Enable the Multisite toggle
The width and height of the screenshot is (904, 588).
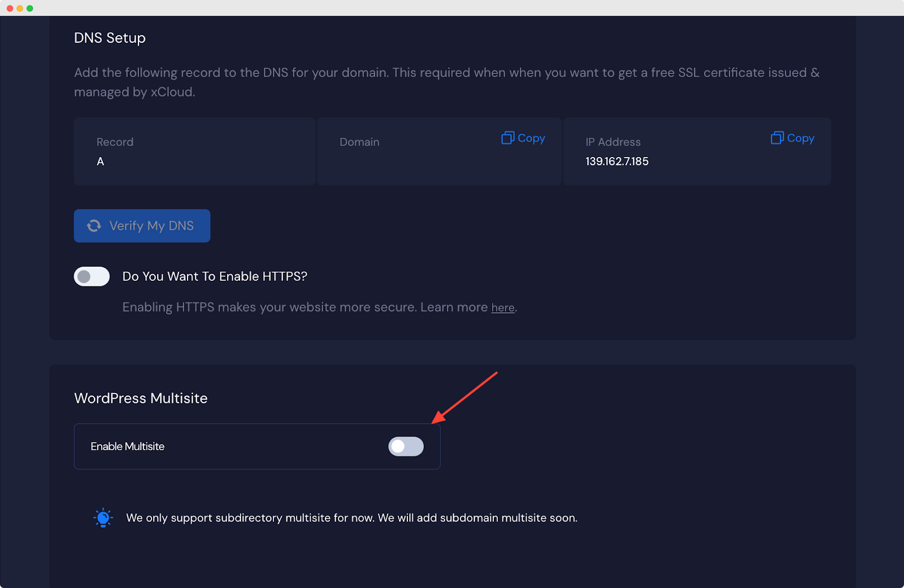pyautogui.click(x=406, y=446)
